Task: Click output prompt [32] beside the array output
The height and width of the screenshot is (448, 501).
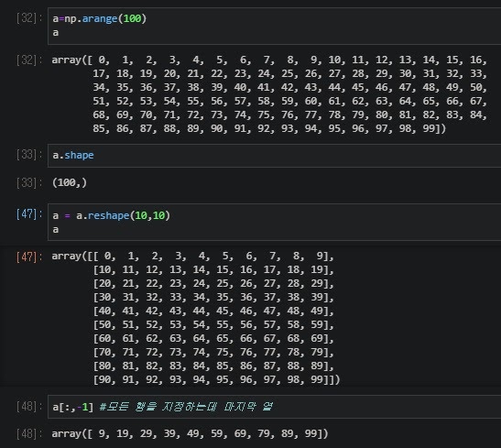Action: [29, 60]
